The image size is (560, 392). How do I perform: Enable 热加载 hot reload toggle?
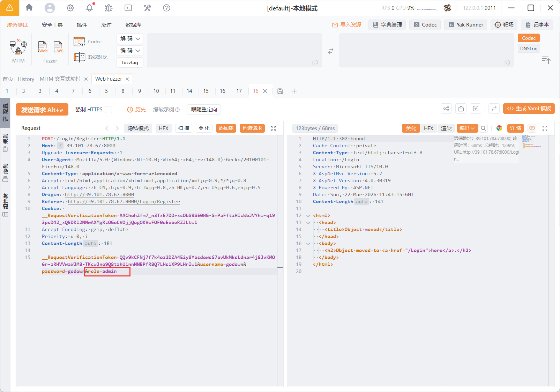tap(226, 128)
